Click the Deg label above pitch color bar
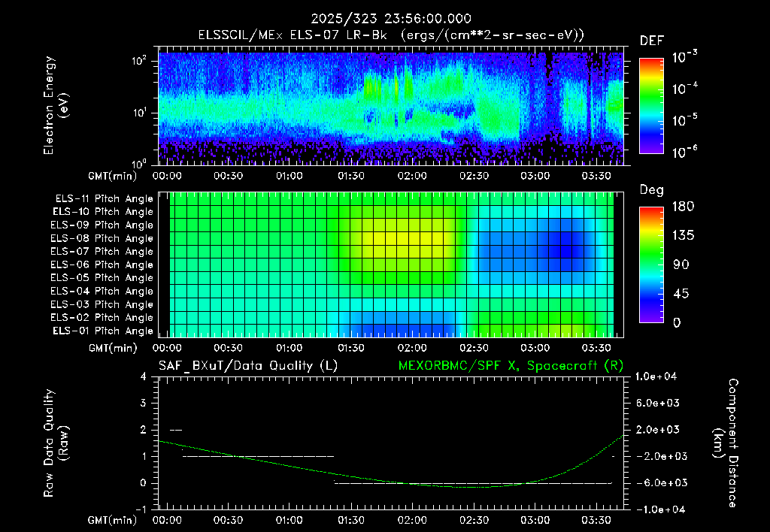Image resolution: width=770 pixels, height=532 pixels. (x=651, y=190)
